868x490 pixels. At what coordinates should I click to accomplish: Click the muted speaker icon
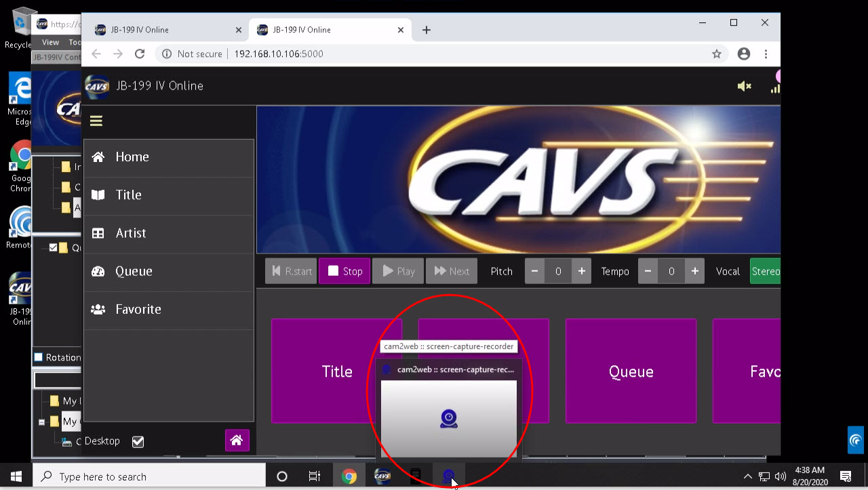coord(744,86)
